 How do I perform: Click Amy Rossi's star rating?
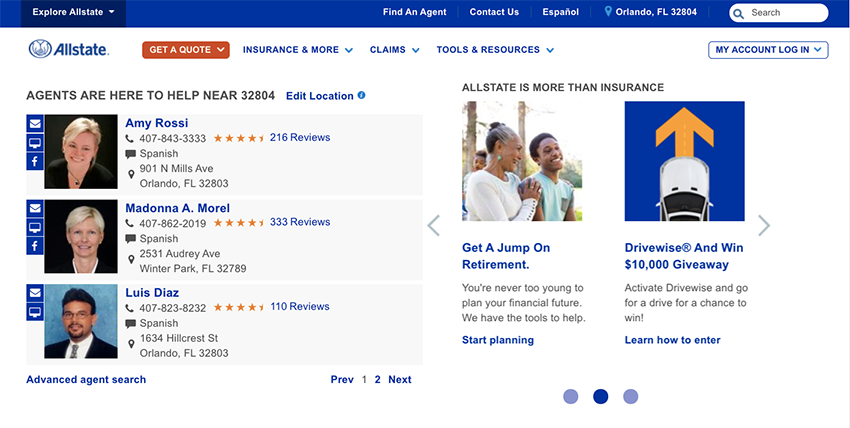pos(239,138)
